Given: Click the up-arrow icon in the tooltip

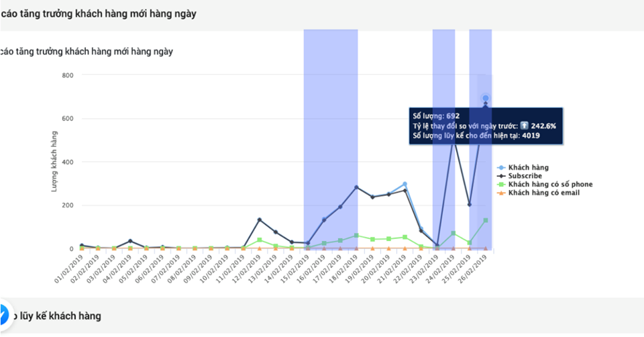Looking at the screenshot, I should click(x=524, y=126).
